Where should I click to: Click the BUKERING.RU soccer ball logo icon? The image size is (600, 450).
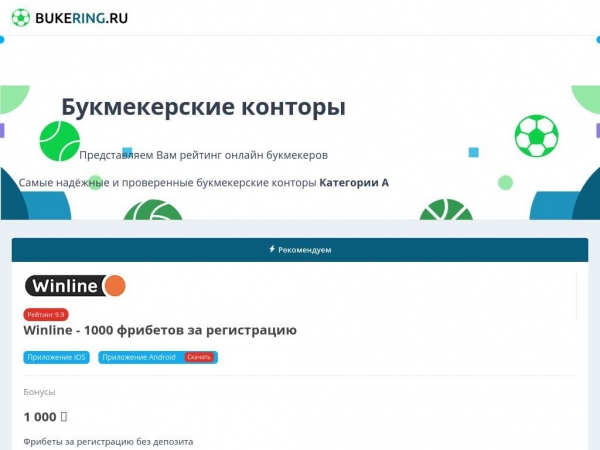[x=21, y=18]
